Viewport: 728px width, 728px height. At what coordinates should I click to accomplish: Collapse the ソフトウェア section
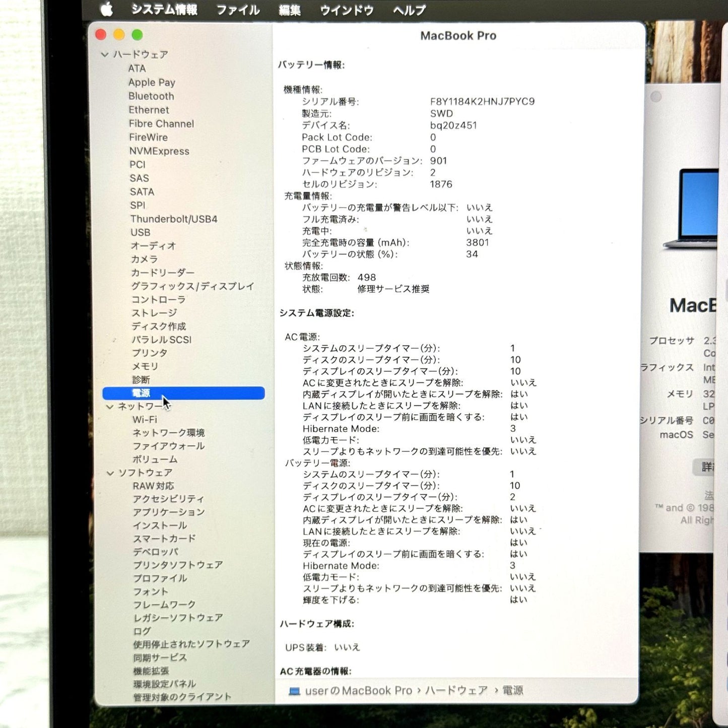(x=110, y=473)
